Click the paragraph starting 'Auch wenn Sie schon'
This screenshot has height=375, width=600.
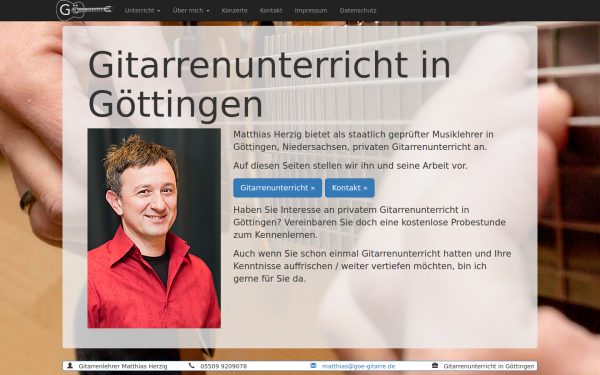coord(372,266)
